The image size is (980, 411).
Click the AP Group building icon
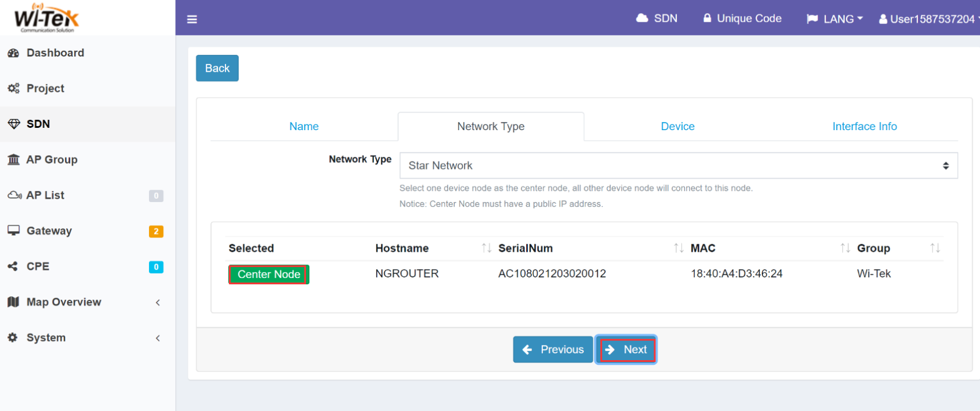point(14,159)
